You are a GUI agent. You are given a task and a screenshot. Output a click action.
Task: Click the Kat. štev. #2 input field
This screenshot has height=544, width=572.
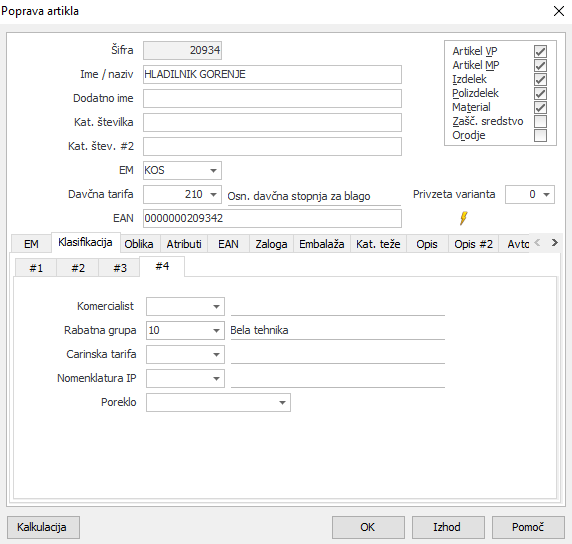(x=272, y=147)
